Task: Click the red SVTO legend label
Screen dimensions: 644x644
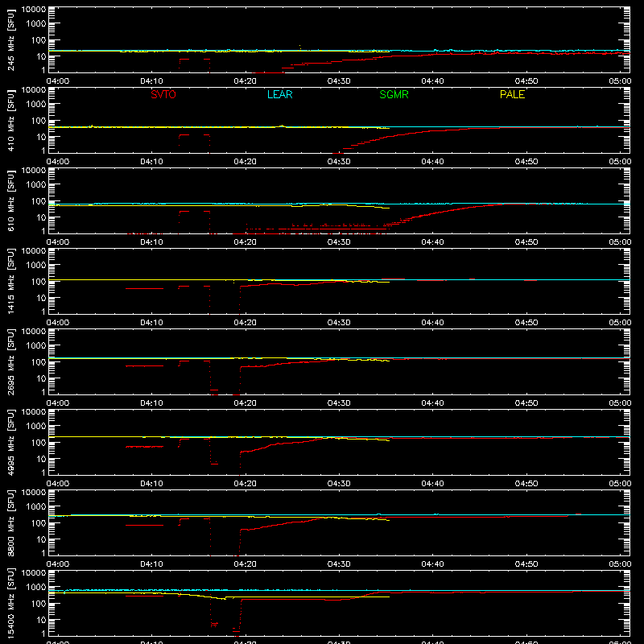Action: tap(163, 94)
